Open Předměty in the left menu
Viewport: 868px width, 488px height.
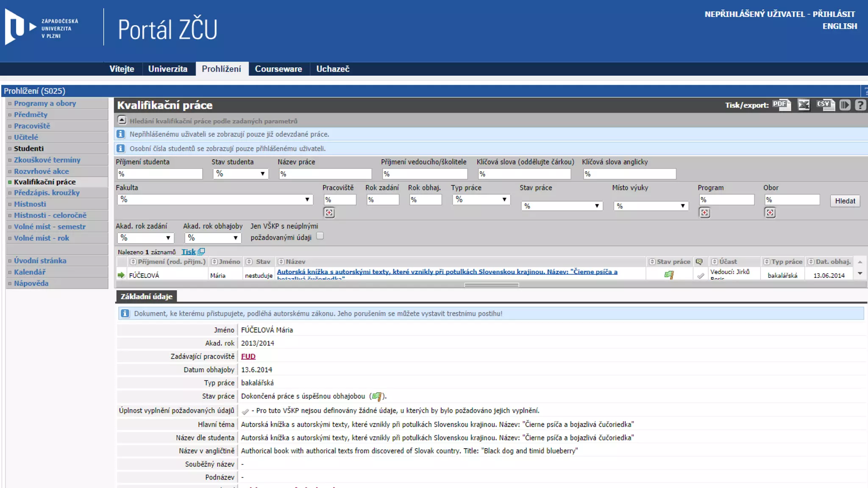31,114
